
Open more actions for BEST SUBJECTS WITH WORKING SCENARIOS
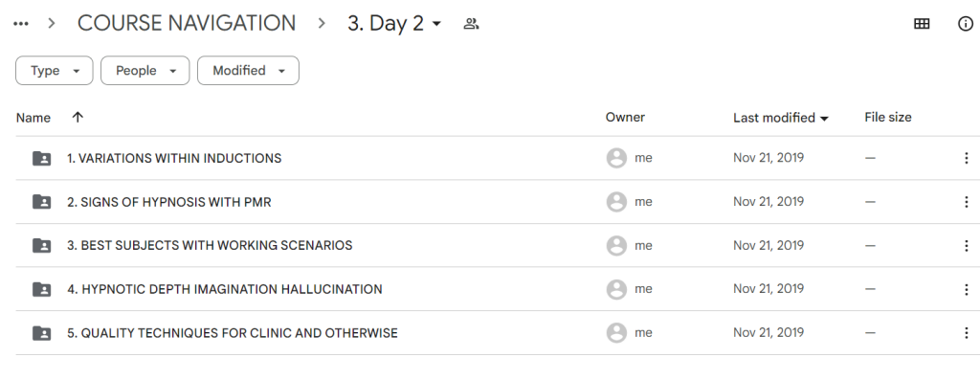pyautogui.click(x=966, y=246)
